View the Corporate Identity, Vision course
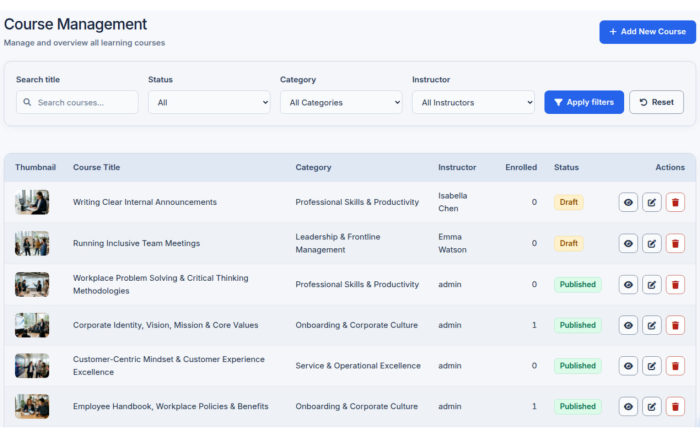This screenshot has height=438, width=700. [628, 325]
